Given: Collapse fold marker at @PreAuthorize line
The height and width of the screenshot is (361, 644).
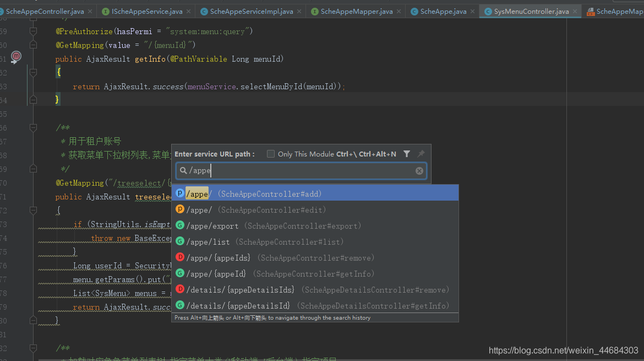Looking at the screenshot, I should point(33,31).
